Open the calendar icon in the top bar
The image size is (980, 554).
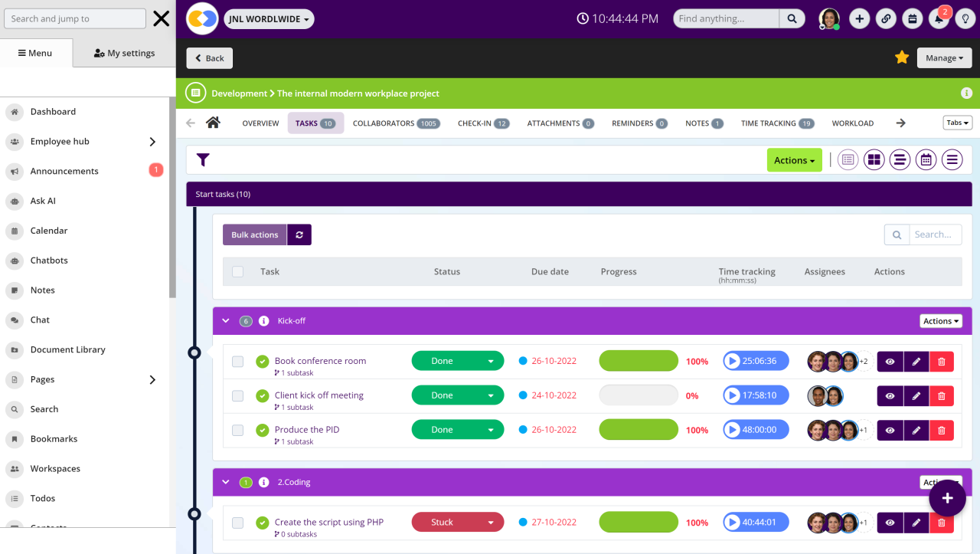912,18
